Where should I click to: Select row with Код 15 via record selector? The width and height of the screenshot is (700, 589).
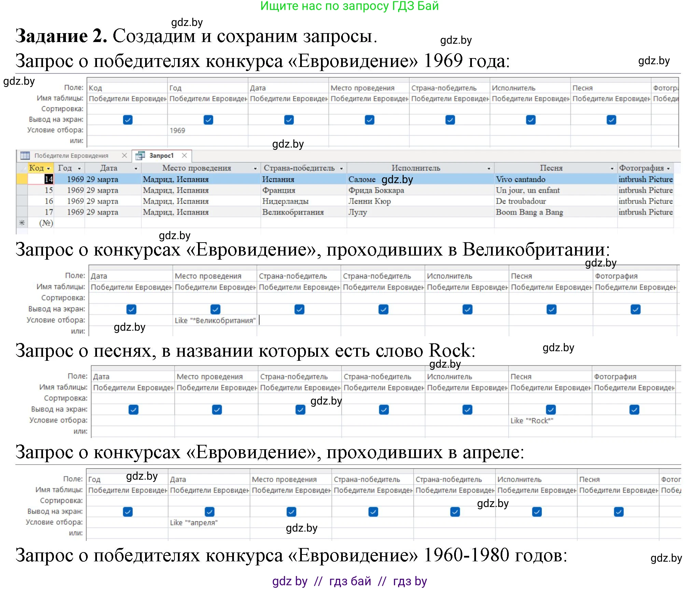pyautogui.click(x=22, y=190)
